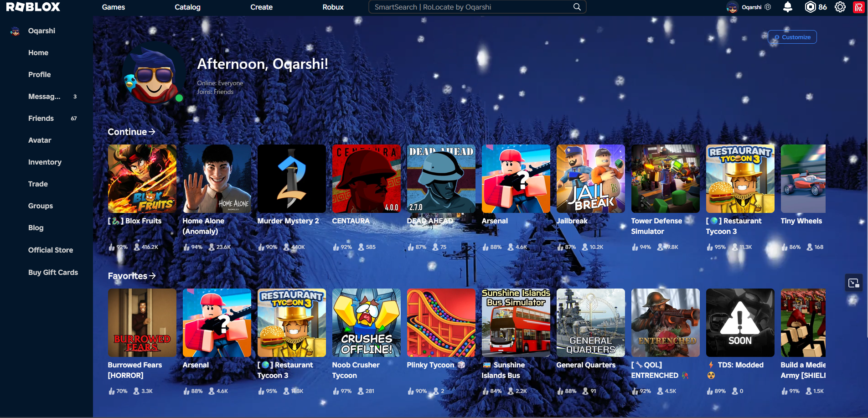Click the "Online: Everyone" status text

point(220,83)
